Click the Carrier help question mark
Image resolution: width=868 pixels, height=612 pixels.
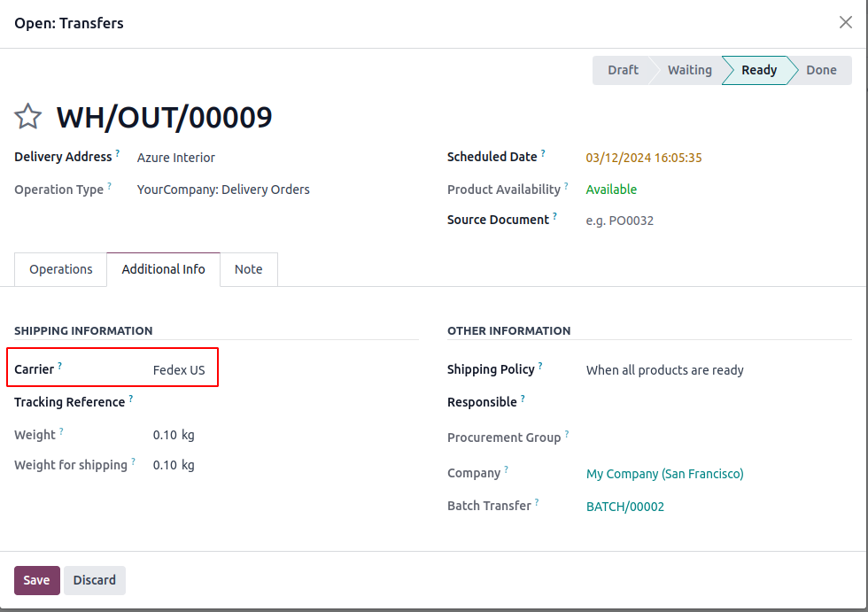60,366
